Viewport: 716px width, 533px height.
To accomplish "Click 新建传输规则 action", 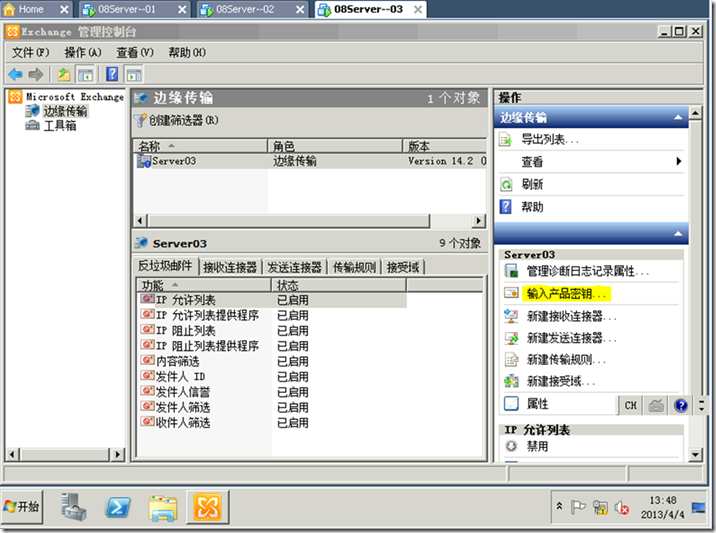I will coord(566,359).
